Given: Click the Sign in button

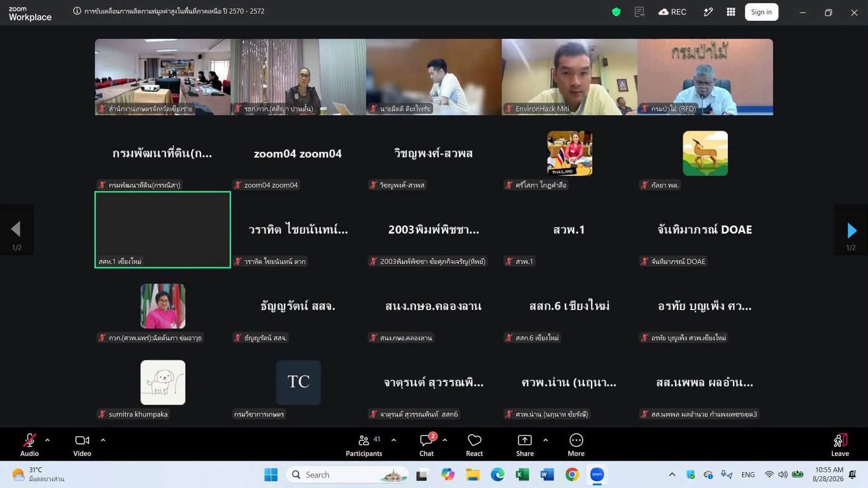Looking at the screenshot, I should pyautogui.click(x=761, y=12).
